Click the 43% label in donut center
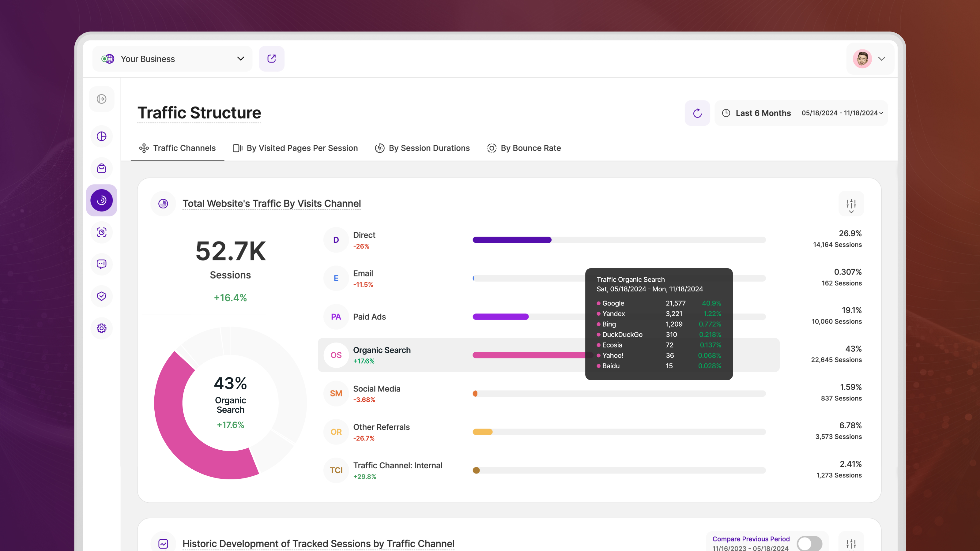 (231, 383)
